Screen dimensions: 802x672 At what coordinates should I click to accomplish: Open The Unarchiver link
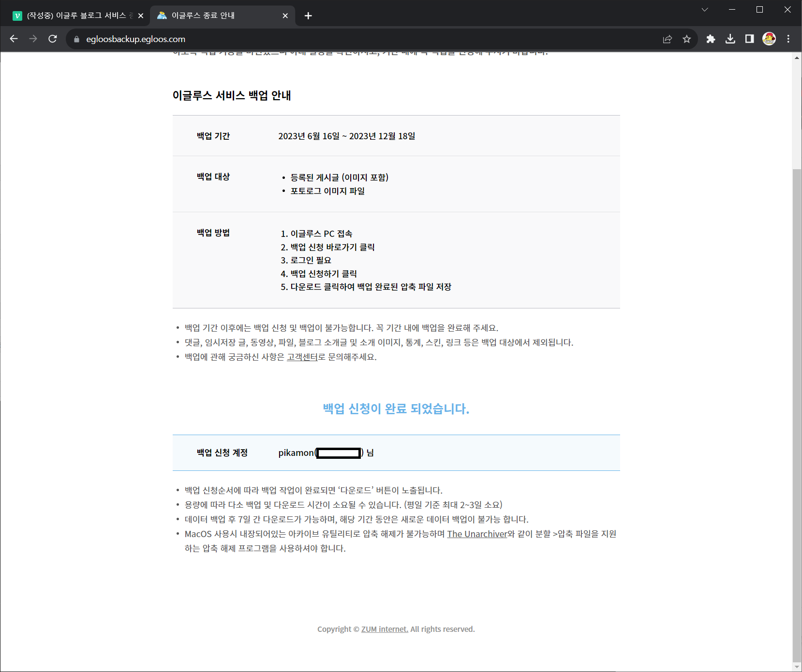click(x=477, y=534)
